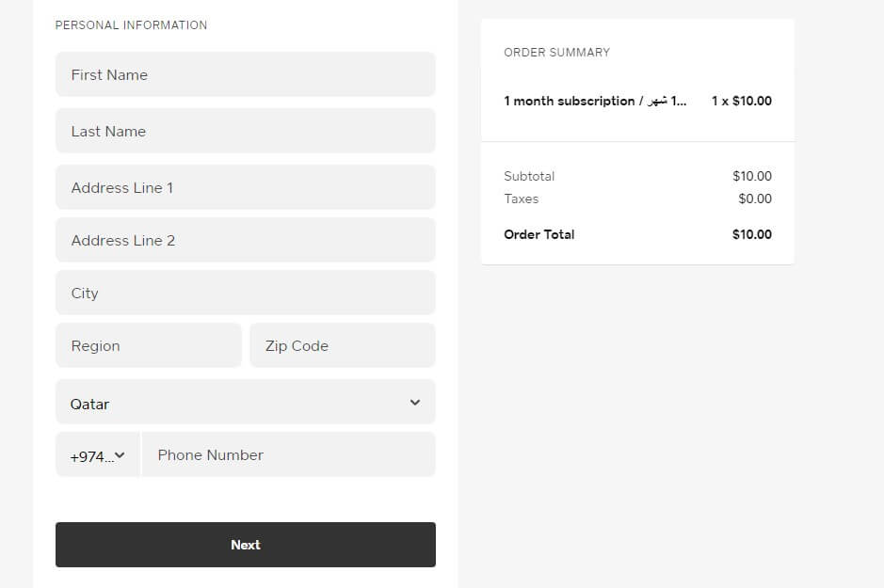Select the Zip Code field
This screenshot has height=588, width=884.
click(x=343, y=345)
